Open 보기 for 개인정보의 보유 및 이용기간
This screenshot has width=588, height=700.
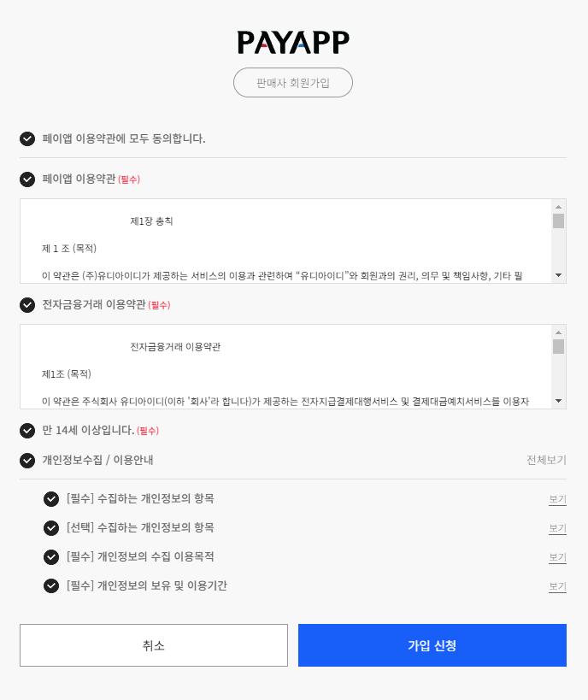[557, 586]
